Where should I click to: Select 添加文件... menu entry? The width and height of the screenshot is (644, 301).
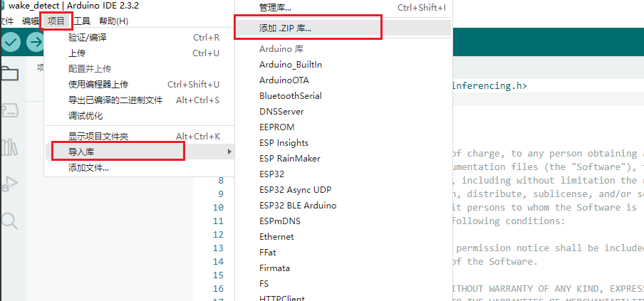(x=88, y=168)
